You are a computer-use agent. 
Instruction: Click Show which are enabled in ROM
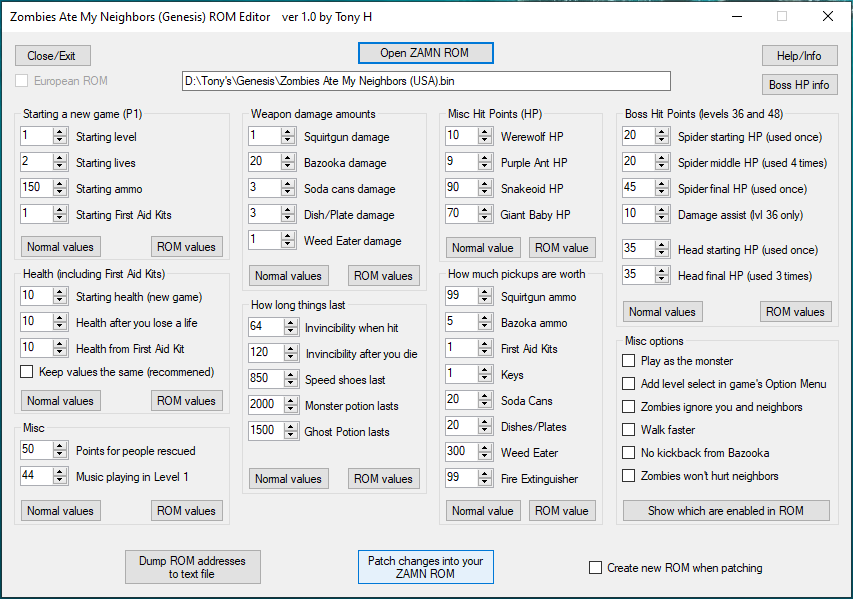725,511
